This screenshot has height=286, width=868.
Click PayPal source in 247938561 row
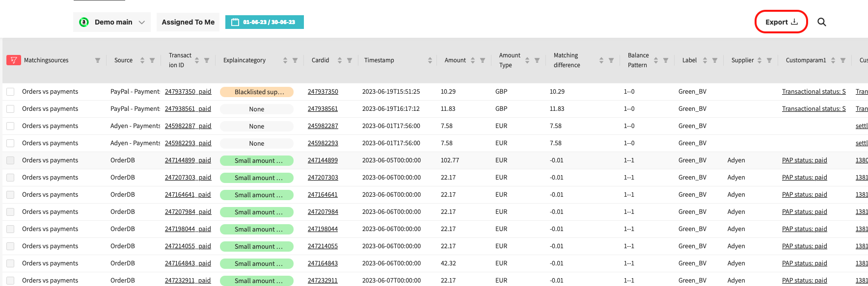135,109
